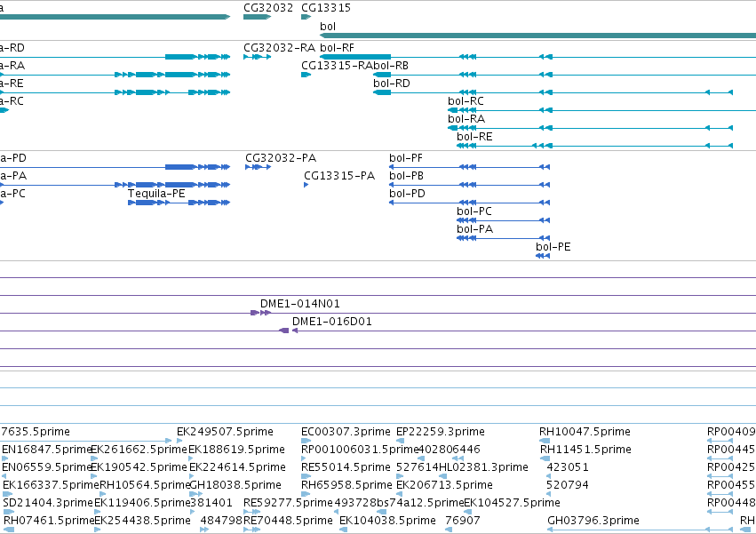Select the bol-RF transcript label
The image size is (756, 534).
(x=337, y=48)
